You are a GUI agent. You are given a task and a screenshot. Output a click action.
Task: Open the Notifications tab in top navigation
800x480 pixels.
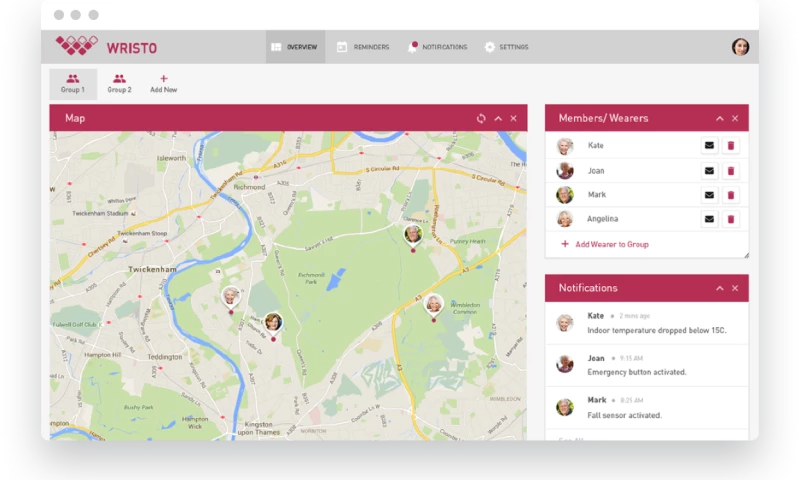tap(438, 47)
